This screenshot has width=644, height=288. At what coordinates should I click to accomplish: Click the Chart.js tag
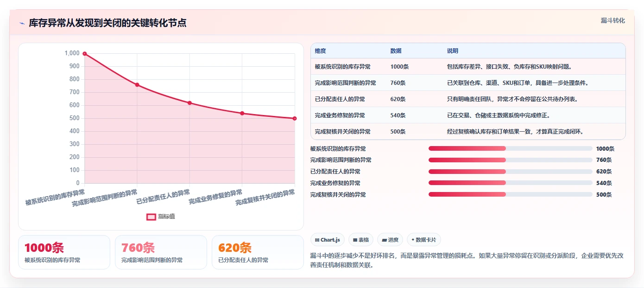point(328,240)
